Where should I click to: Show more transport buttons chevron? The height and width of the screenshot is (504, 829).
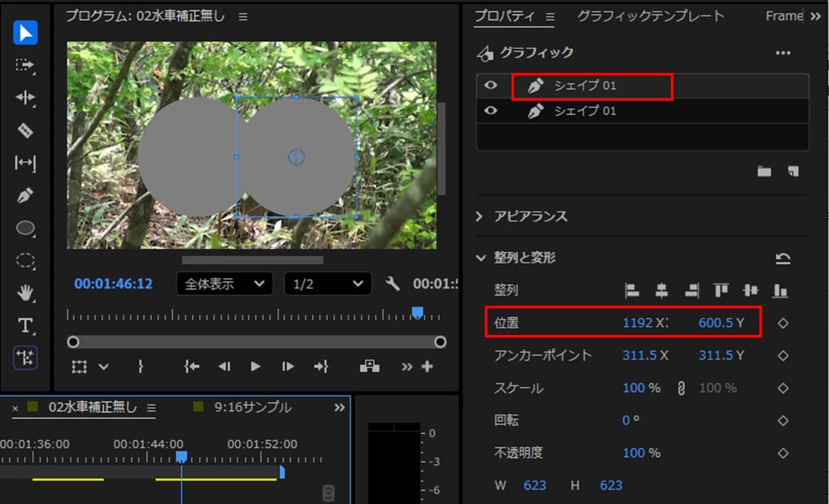point(407,367)
